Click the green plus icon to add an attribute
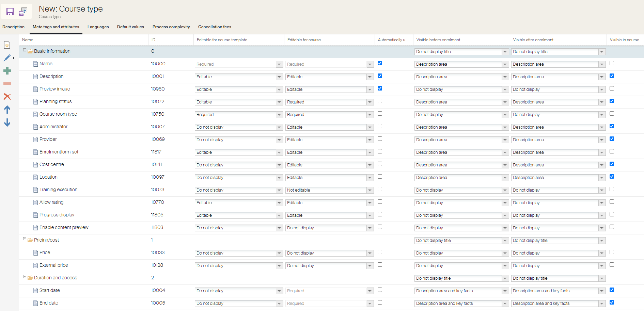Viewport: 644px width, 311px height. [7, 71]
